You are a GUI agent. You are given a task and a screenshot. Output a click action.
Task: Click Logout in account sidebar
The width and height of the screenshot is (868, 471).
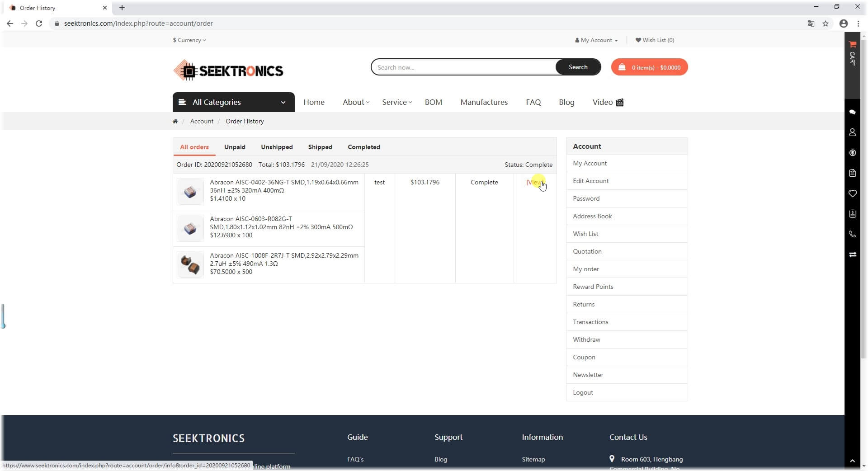pos(627,392)
